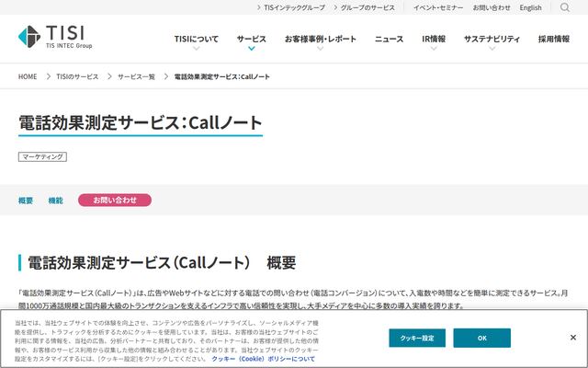Open the 採用情報 menu item
Screen dimensions: 588x368
[x=554, y=39]
